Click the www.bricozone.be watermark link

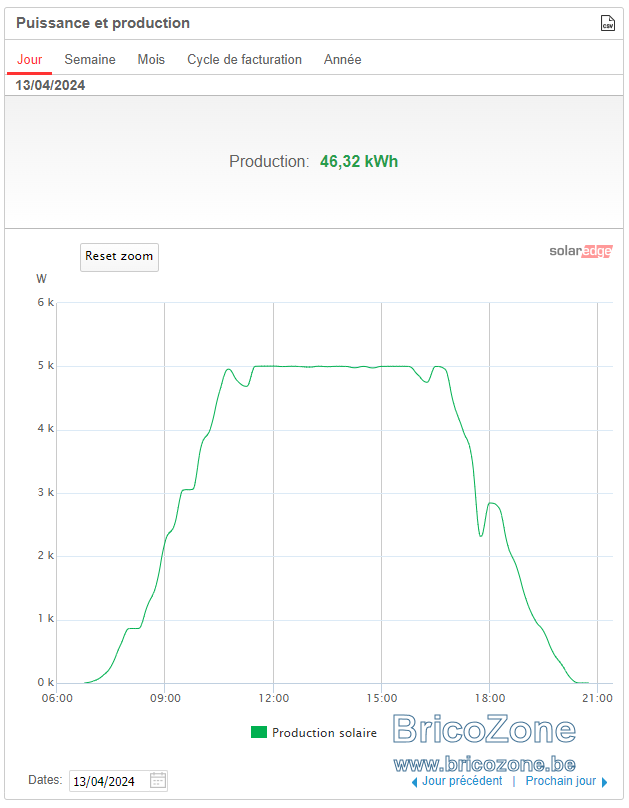click(x=484, y=764)
